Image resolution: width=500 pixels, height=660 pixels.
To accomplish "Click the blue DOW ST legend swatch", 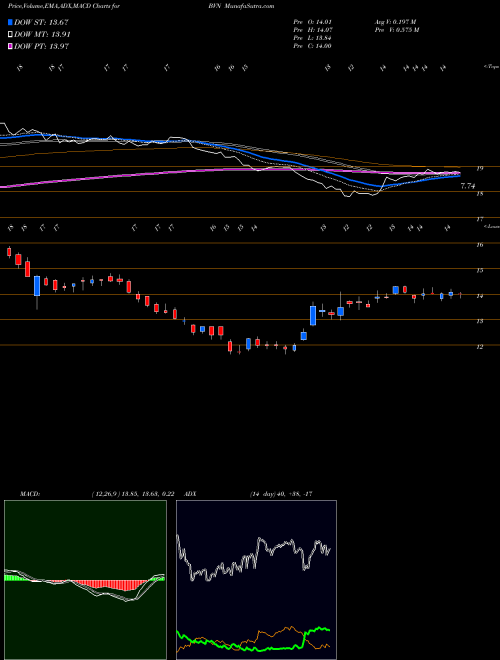I will [x=10, y=22].
